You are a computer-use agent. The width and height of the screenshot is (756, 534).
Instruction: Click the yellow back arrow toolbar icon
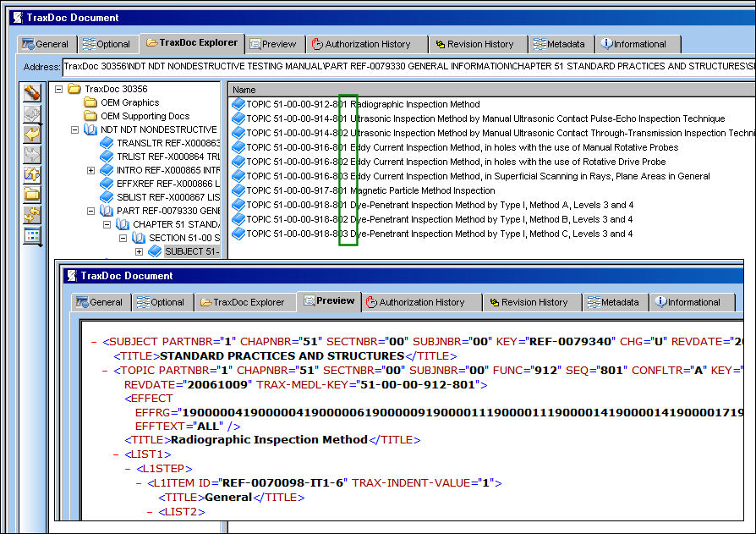[x=32, y=134]
